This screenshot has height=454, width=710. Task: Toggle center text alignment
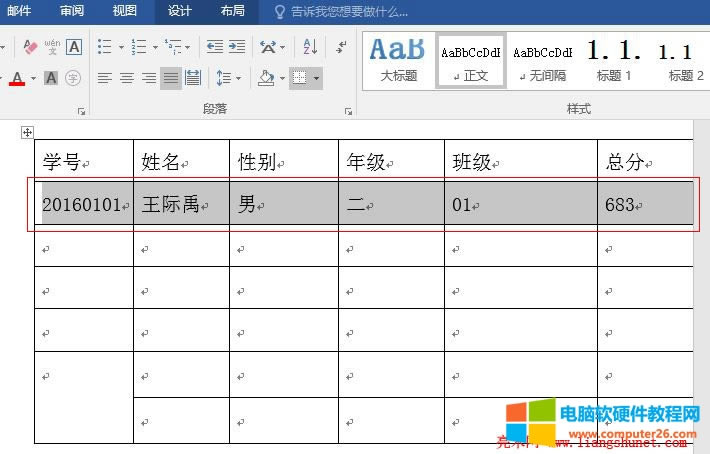pyautogui.click(x=127, y=78)
